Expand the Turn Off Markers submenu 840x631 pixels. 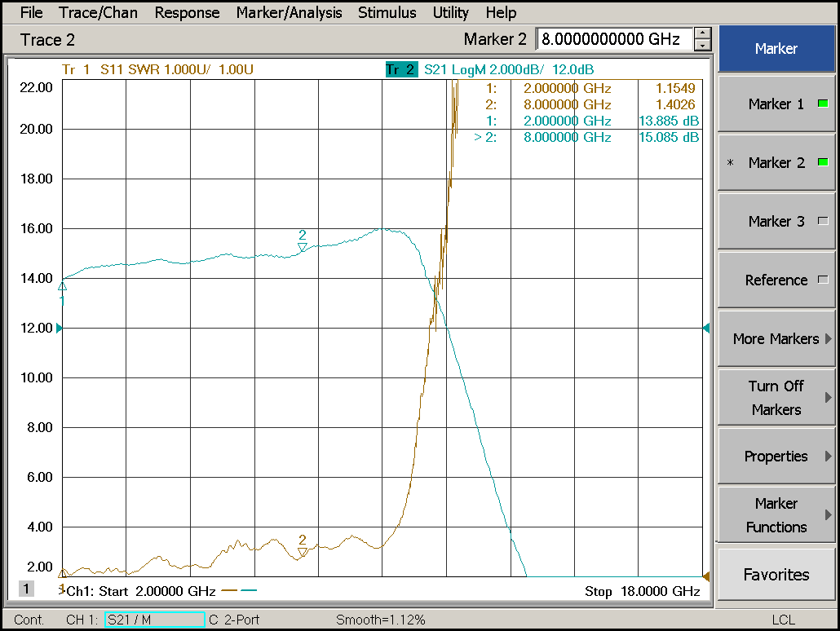pos(776,398)
